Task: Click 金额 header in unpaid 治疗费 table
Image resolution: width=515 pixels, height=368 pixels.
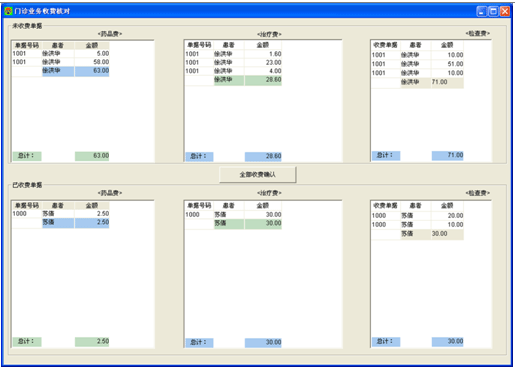Action: tap(263, 45)
